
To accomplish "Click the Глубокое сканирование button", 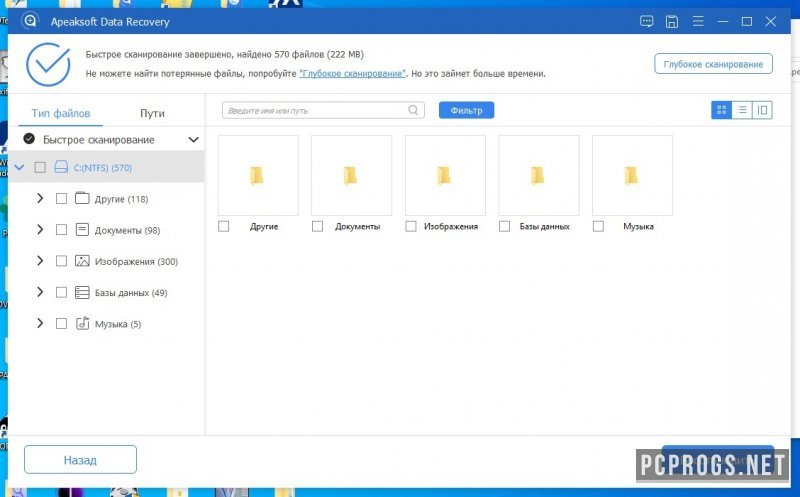I will point(713,64).
